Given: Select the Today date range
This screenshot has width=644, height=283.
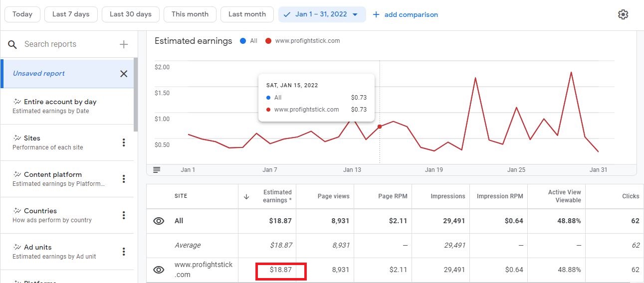Looking at the screenshot, I should click(x=22, y=14).
